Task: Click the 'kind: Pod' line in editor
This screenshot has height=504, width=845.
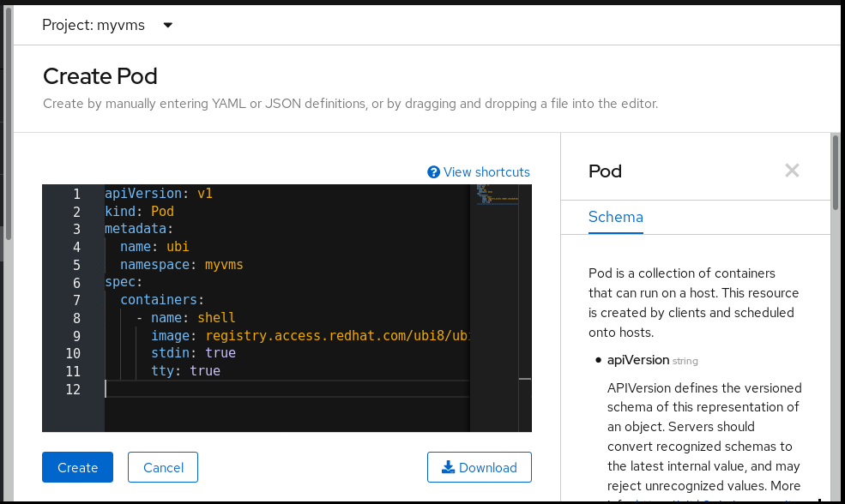Action: pos(140,212)
